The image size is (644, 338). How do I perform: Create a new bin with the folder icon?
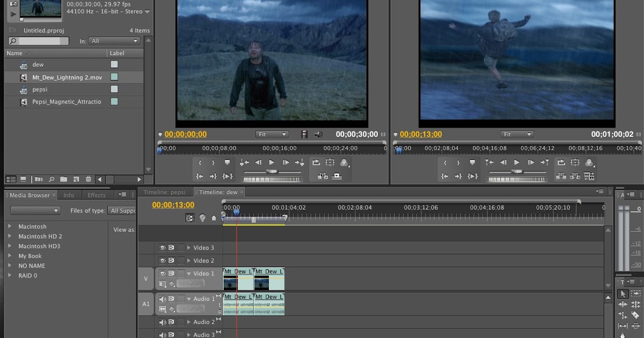click(x=64, y=179)
